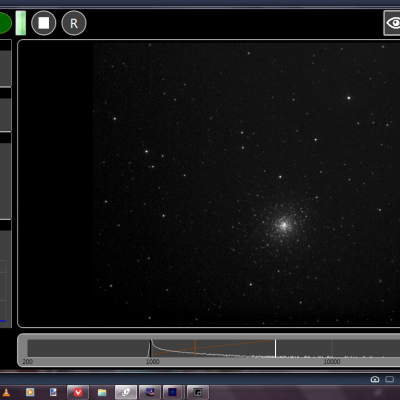The height and width of the screenshot is (400, 400).
Task: Click the black window taskbar icon
Action: point(198,392)
